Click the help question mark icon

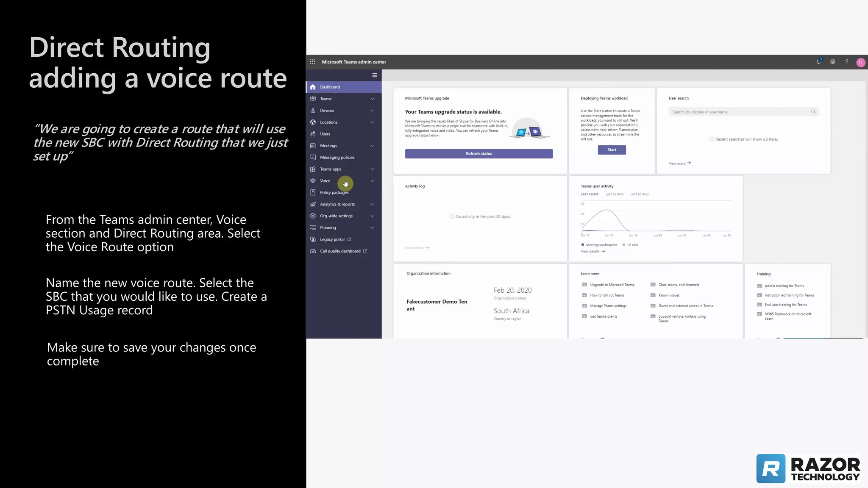tap(847, 62)
